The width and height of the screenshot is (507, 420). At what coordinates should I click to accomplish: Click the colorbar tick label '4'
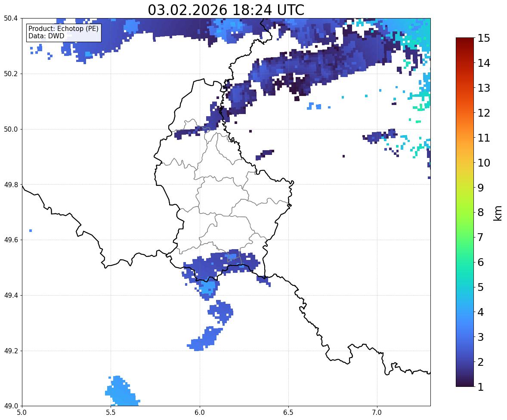click(480, 312)
